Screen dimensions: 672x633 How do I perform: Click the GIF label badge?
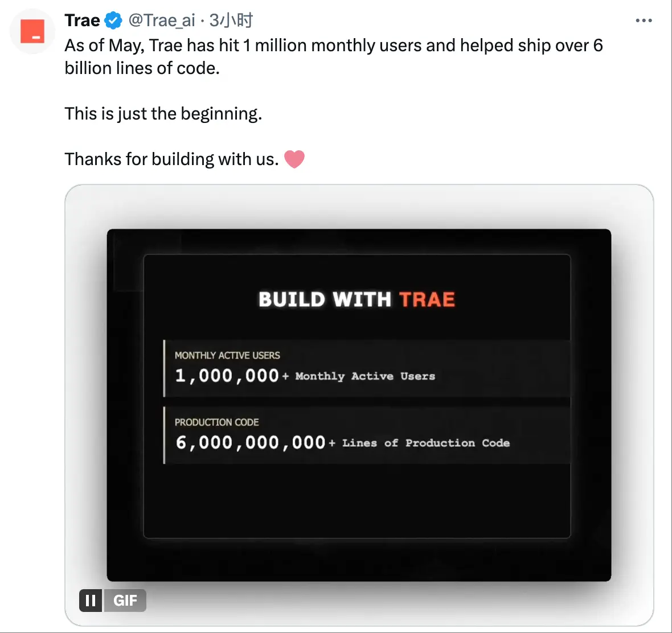pos(125,601)
